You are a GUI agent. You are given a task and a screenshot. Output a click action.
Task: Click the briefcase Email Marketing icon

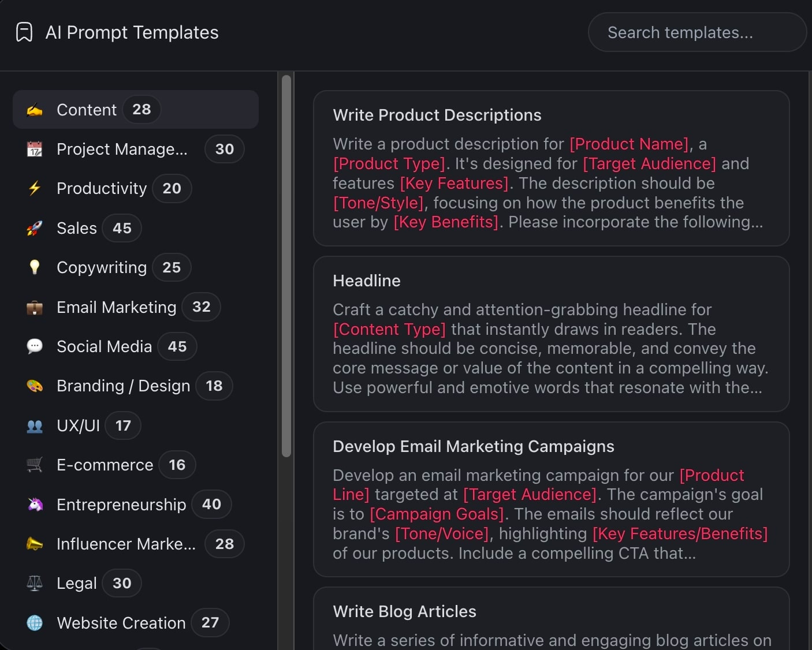click(35, 307)
